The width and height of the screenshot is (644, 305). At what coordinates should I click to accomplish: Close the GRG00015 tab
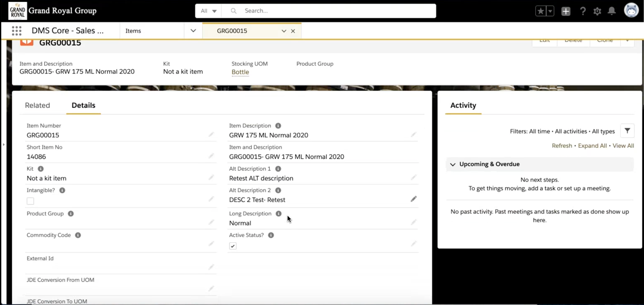(293, 31)
